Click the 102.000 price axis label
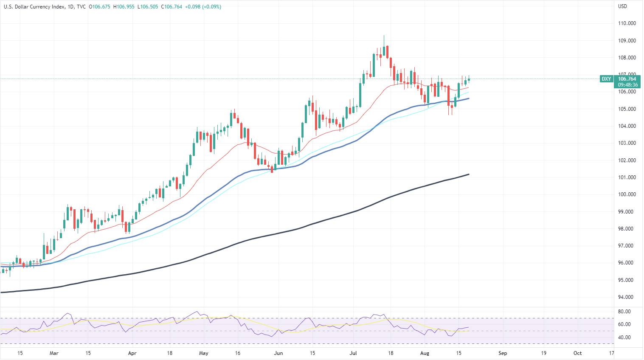 627,160
